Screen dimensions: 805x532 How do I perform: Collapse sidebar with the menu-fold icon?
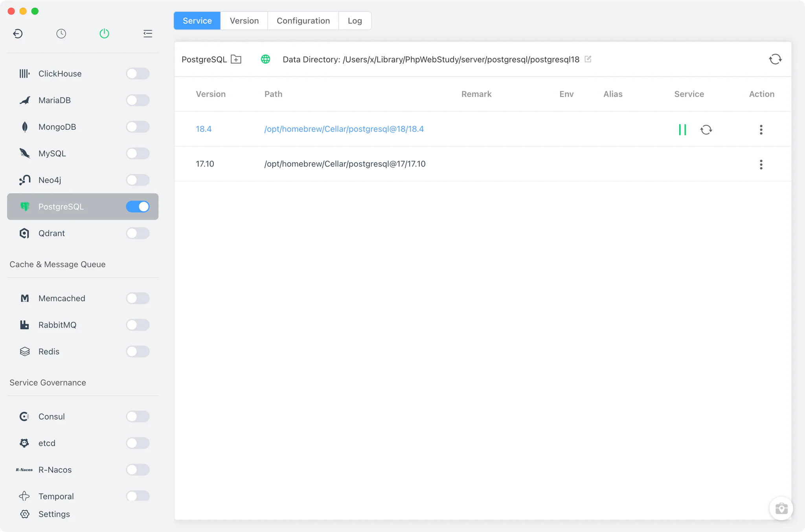148,34
